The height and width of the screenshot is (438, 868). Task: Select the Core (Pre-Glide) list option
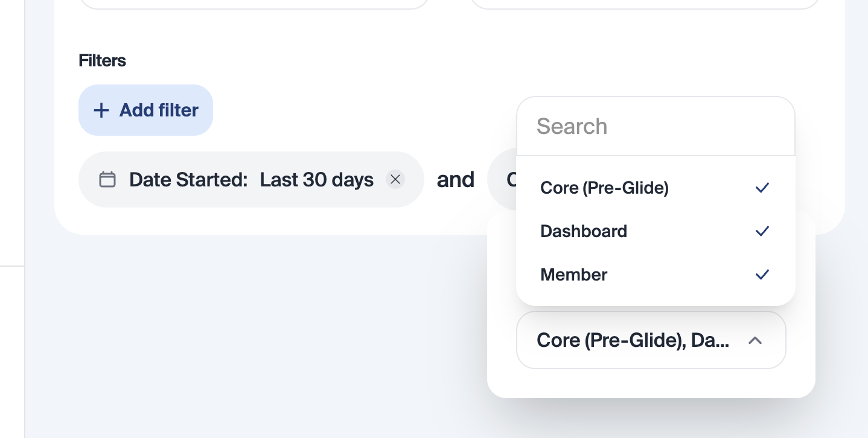(x=604, y=188)
